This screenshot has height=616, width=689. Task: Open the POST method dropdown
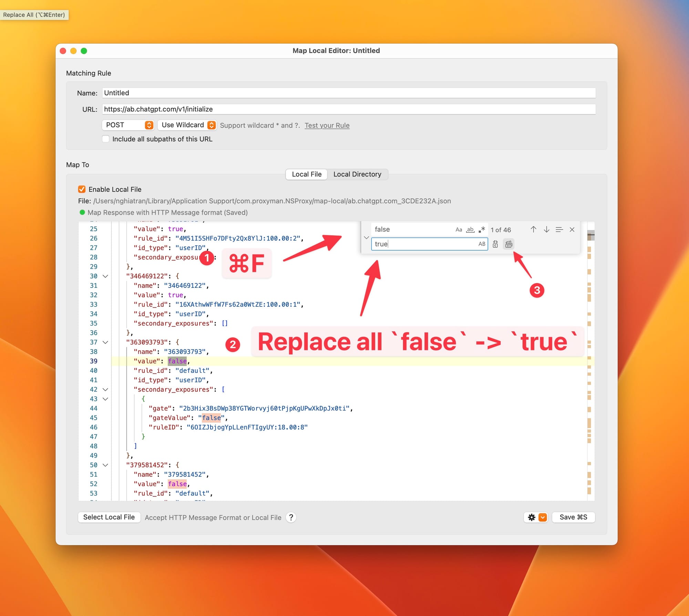[128, 125]
